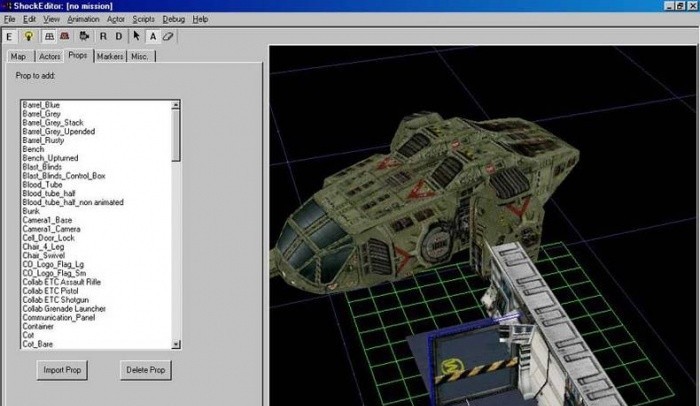Click the Import Prop button

tap(62, 370)
